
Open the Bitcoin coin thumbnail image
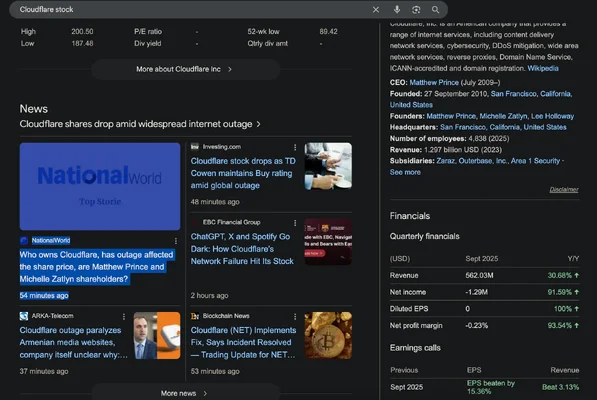tap(328, 335)
